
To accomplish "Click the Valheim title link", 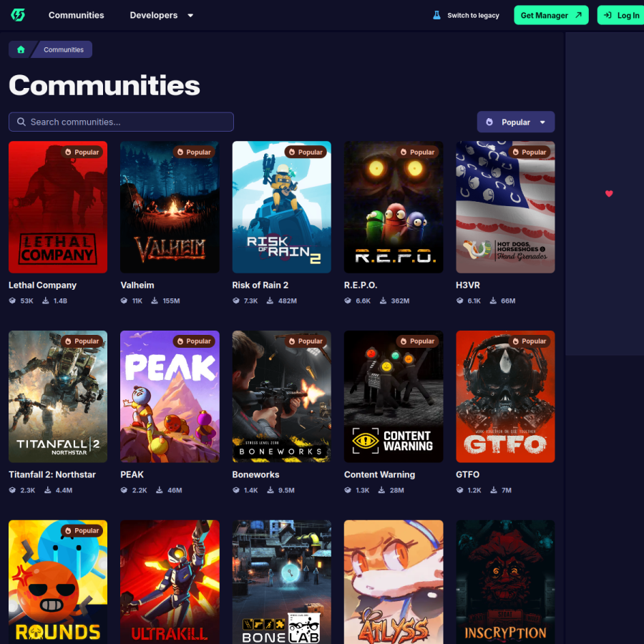I will [x=137, y=285].
